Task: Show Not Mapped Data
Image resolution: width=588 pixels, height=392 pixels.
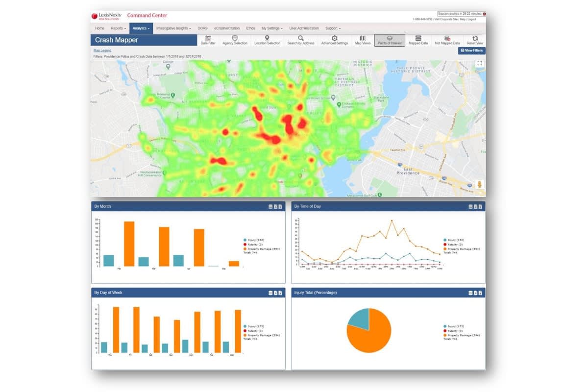Action: coord(447,40)
